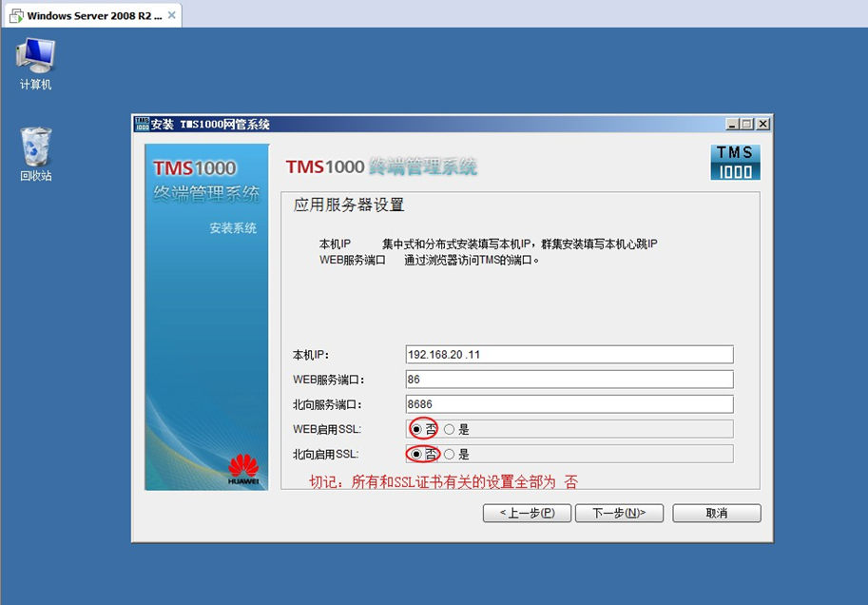Click the WEB服务端口: label
The image size is (868, 605).
click(x=328, y=380)
